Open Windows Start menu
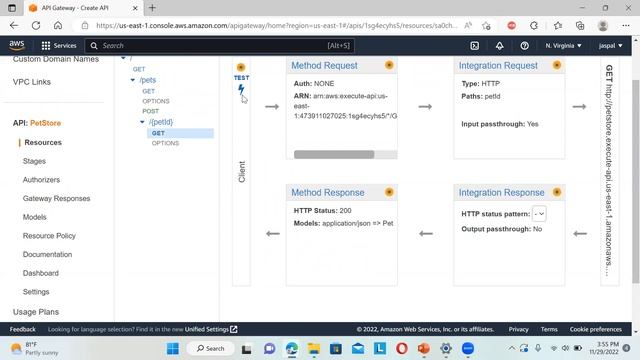Screen dimensions: 640x360 173,349
